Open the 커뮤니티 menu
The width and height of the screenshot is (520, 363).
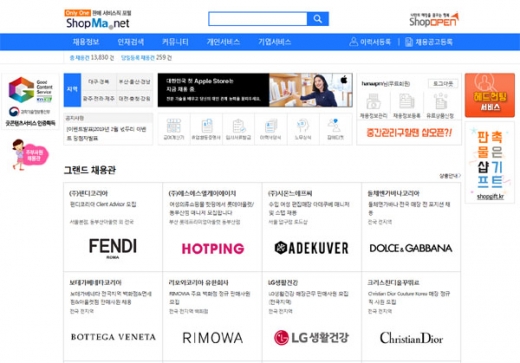point(175,42)
